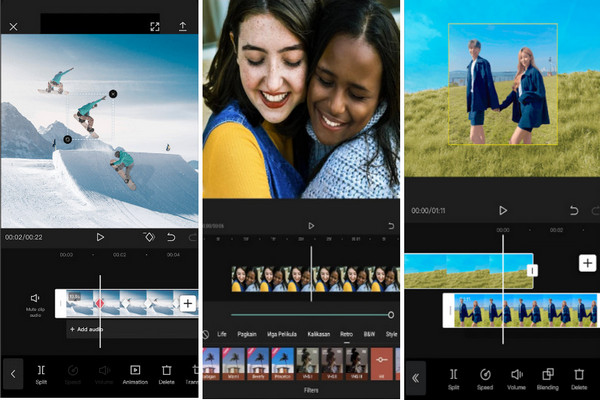Toggle Mute clip audio
The height and width of the screenshot is (400, 600).
tap(35, 305)
